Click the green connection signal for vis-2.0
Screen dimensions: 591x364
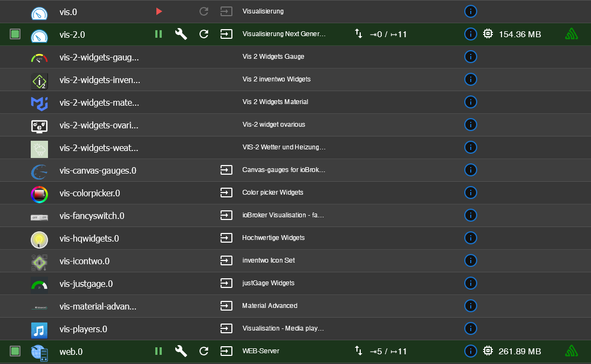pos(571,33)
